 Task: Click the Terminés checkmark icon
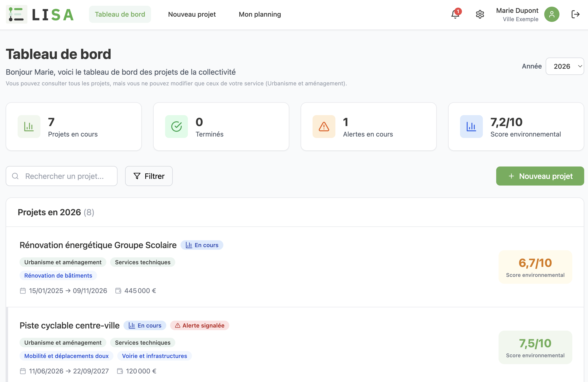(x=176, y=127)
